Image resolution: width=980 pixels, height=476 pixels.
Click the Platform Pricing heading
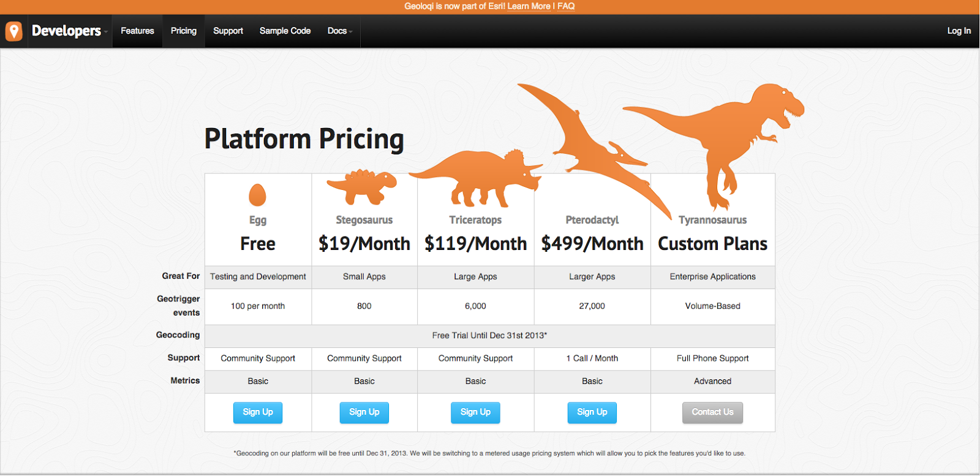pos(304,139)
